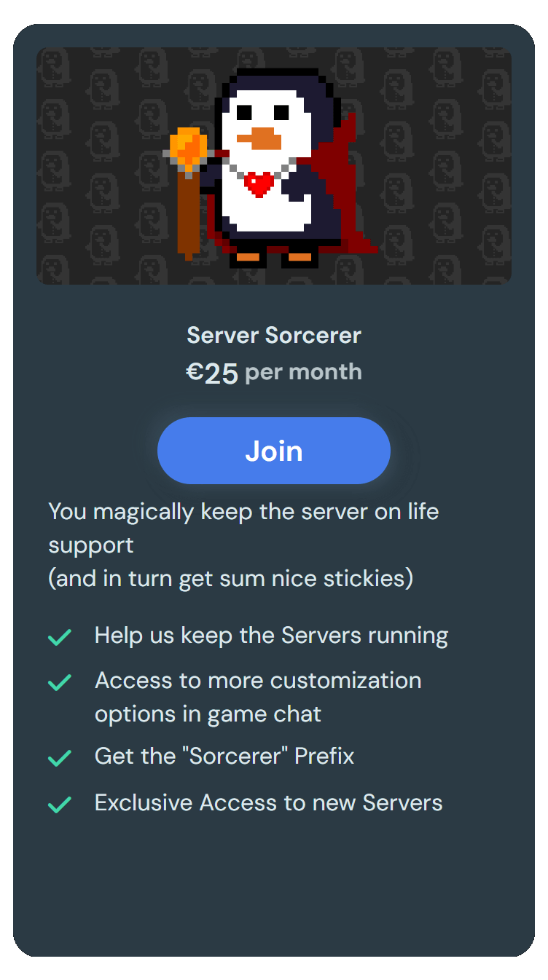The height and width of the screenshot is (980, 548).
Task: Click the checkmark next to customization options
Action: coord(59,682)
